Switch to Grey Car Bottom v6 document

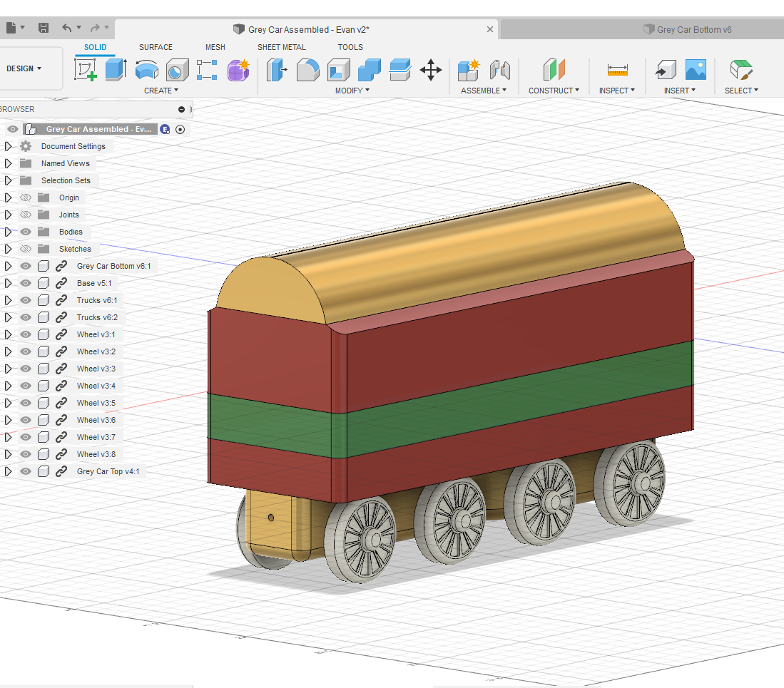click(x=693, y=29)
